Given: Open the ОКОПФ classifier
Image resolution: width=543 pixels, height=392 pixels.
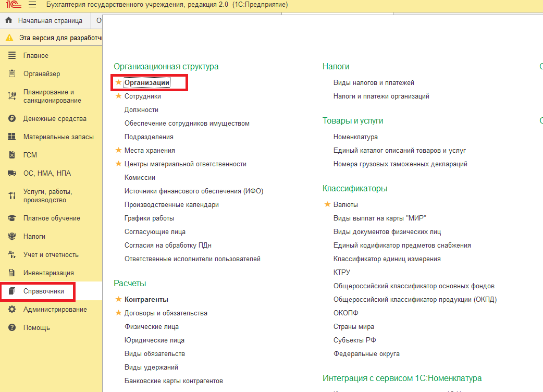Looking at the screenshot, I should [346, 313].
